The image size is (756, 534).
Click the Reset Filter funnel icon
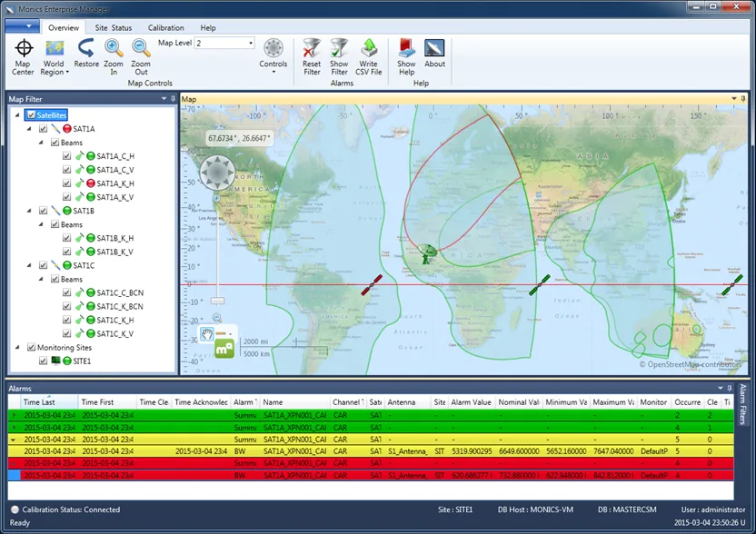tap(312, 48)
